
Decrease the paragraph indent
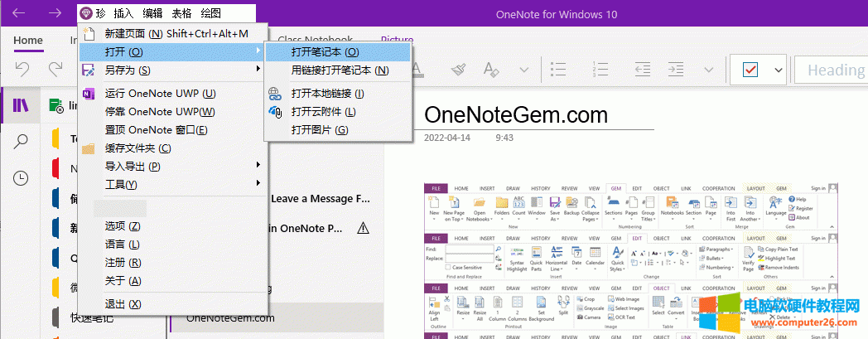pyautogui.click(x=642, y=69)
